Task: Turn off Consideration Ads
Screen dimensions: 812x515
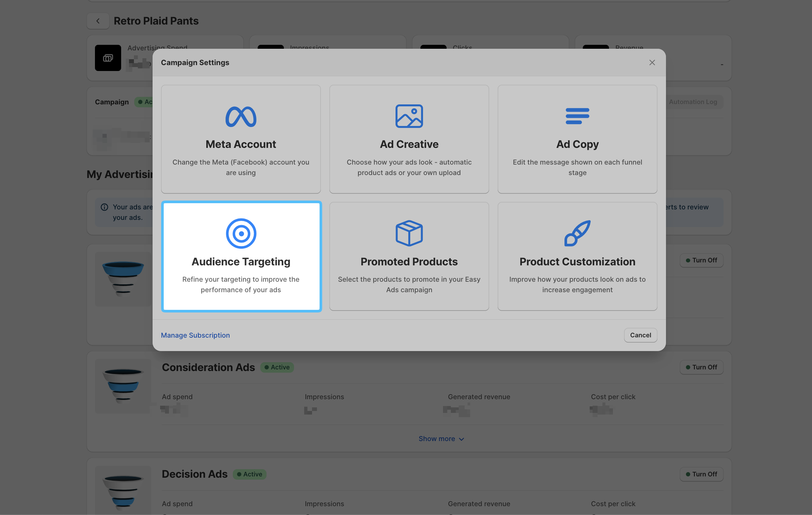Action: (x=701, y=367)
